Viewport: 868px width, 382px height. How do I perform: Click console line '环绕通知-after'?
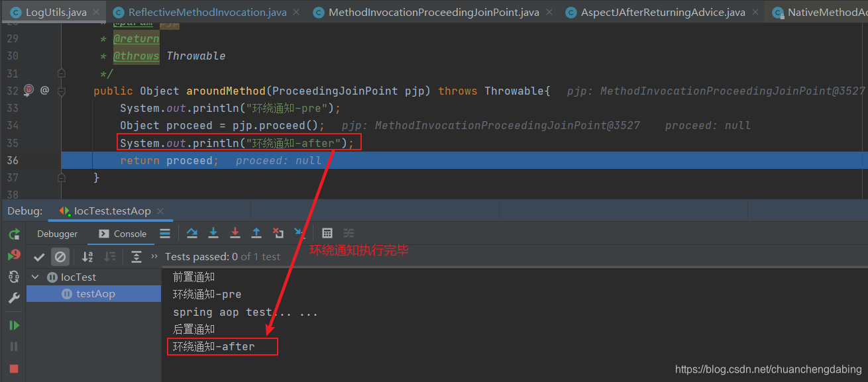[x=214, y=346]
